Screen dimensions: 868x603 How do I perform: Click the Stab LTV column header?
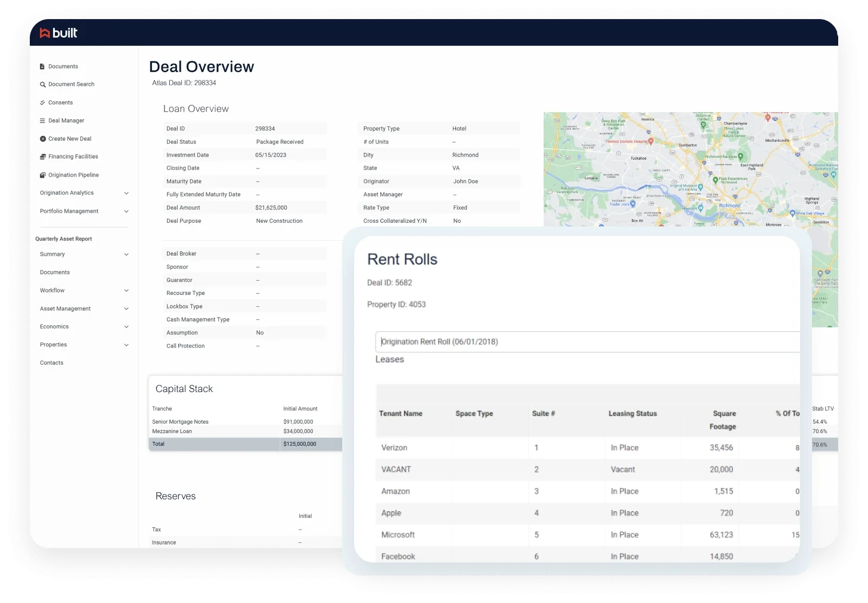(823, 409)
